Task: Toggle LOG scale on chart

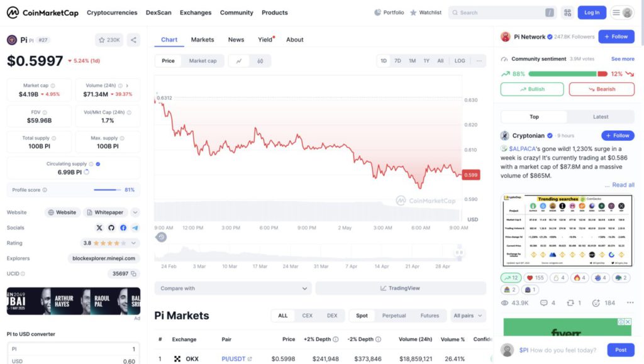Action: click(460, 61)
